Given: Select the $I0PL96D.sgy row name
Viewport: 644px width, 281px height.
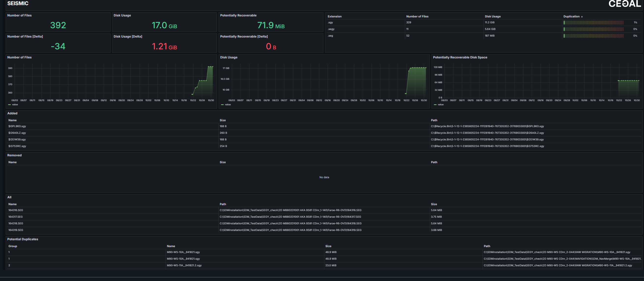Looking at the screenshot, I should pyautogui.click(x=17, y=126).
